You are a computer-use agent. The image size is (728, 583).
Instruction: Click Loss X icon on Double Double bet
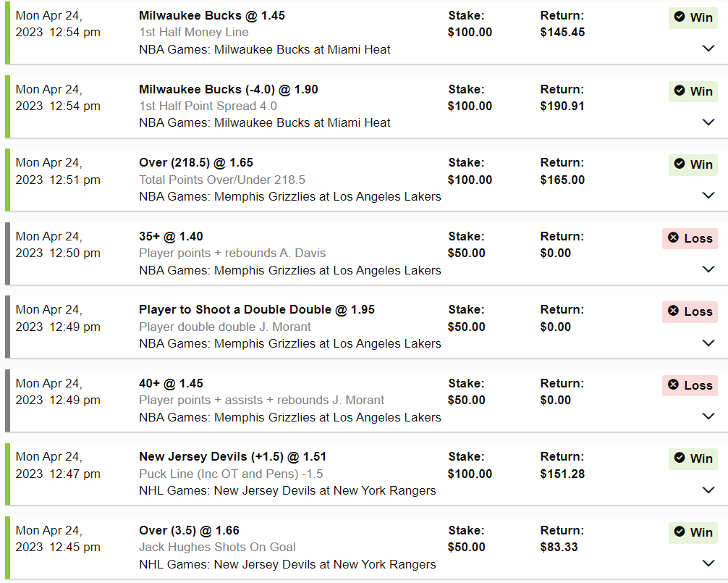[x=673, y=311]
